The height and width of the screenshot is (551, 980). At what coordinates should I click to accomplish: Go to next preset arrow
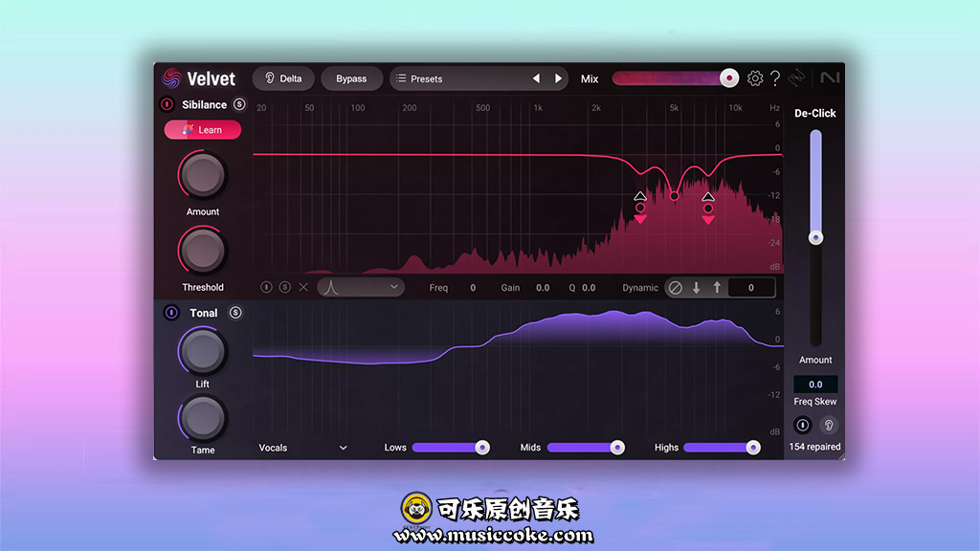558,78
